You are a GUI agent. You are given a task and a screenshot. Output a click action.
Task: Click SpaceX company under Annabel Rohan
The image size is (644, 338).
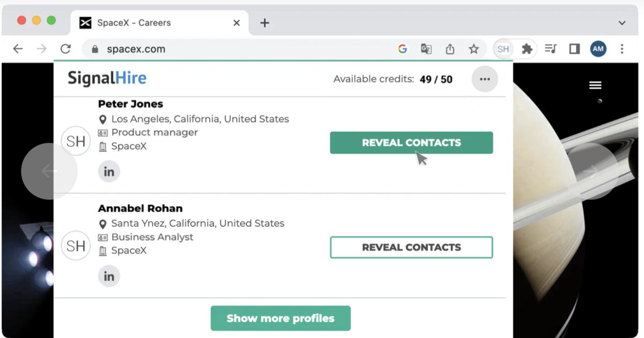129,250
